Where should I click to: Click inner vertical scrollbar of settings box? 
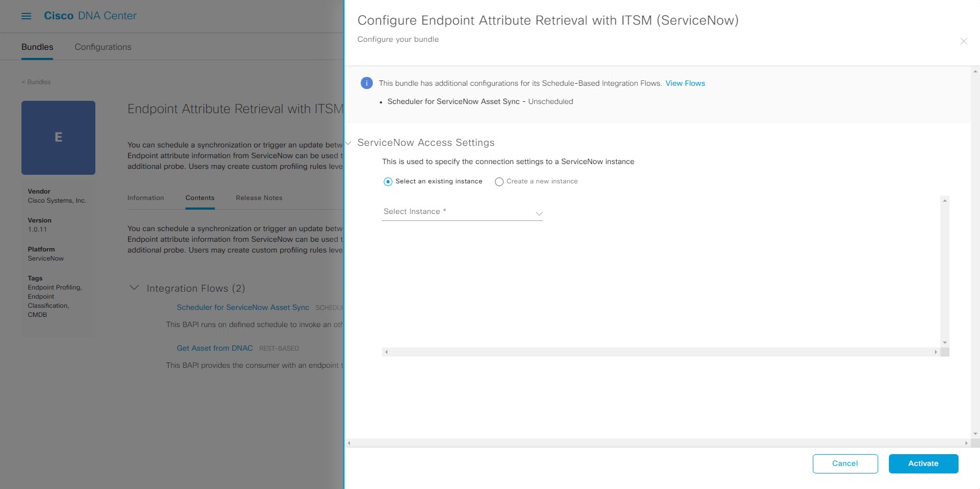point(945,271)
